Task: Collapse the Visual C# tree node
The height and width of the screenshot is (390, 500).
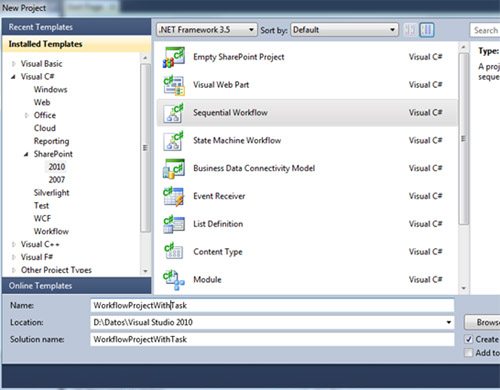Action: pos(13,77)
